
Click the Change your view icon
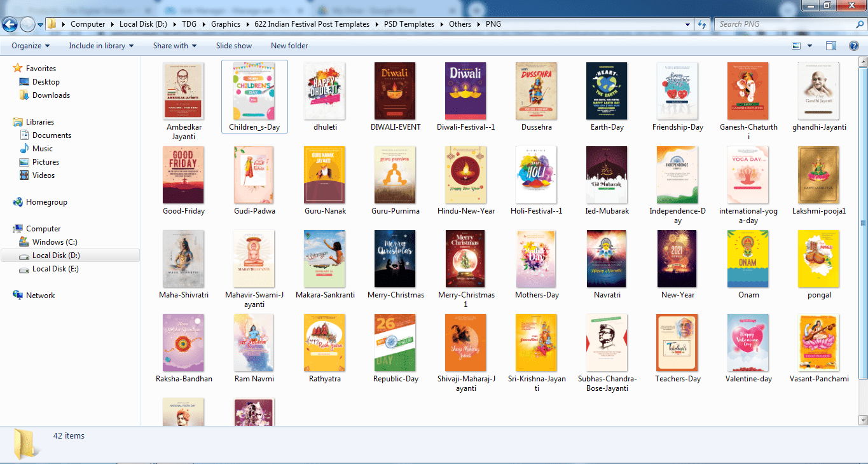pyautogui.click(x=796, y=46)
